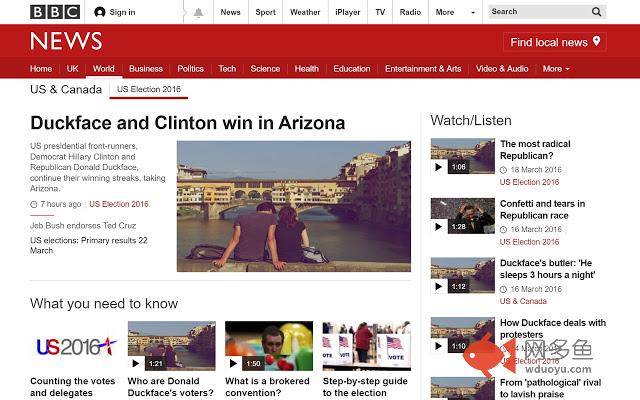
Task: Open 'Duckface and Clinton win in Arizona' headline
Action: click(x=188, y=123)
